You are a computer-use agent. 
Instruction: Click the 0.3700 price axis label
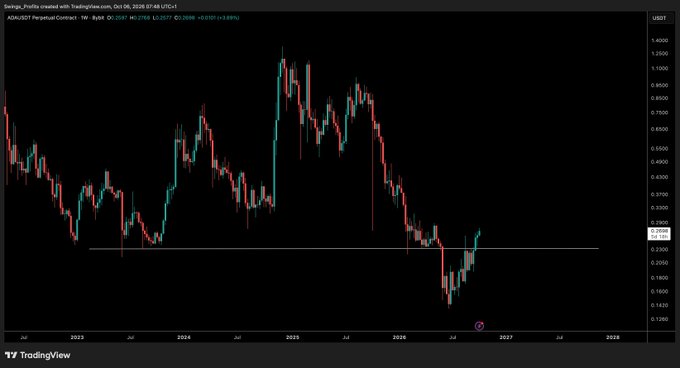(660, 194)
